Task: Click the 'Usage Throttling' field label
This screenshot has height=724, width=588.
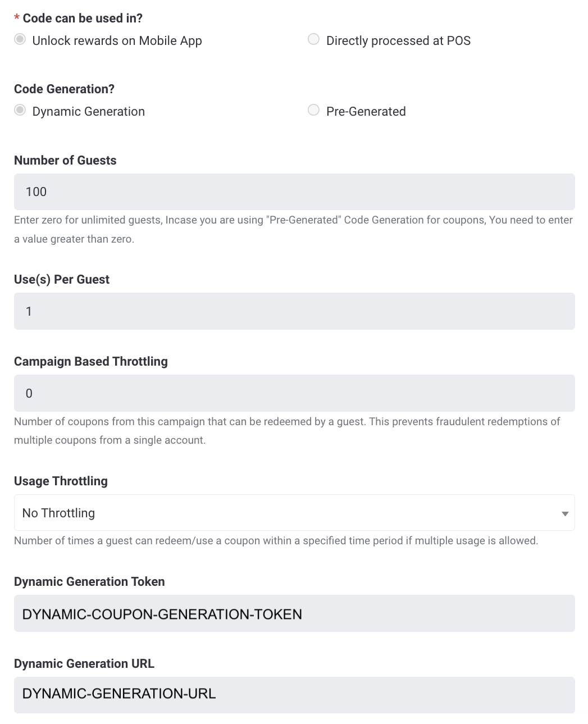Action: point(61,481)
